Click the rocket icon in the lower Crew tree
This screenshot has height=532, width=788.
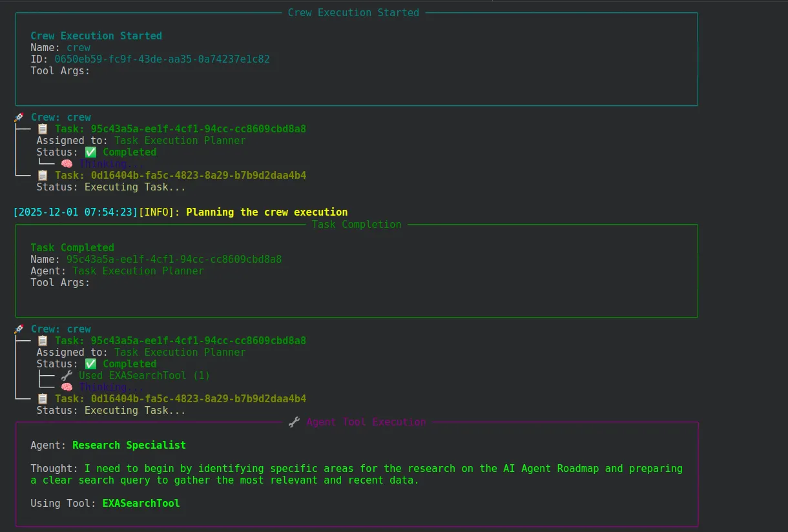tap(19, 329)
